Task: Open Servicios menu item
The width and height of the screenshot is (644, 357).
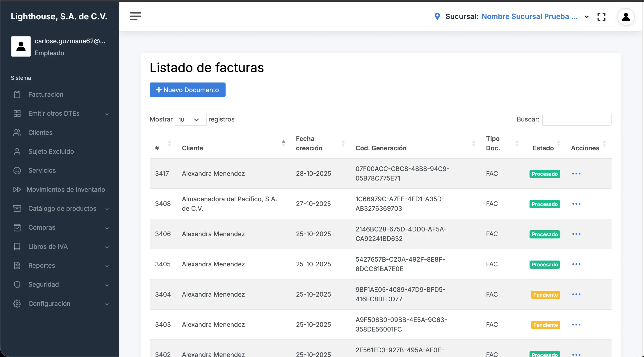Action: tap(42, 171)
